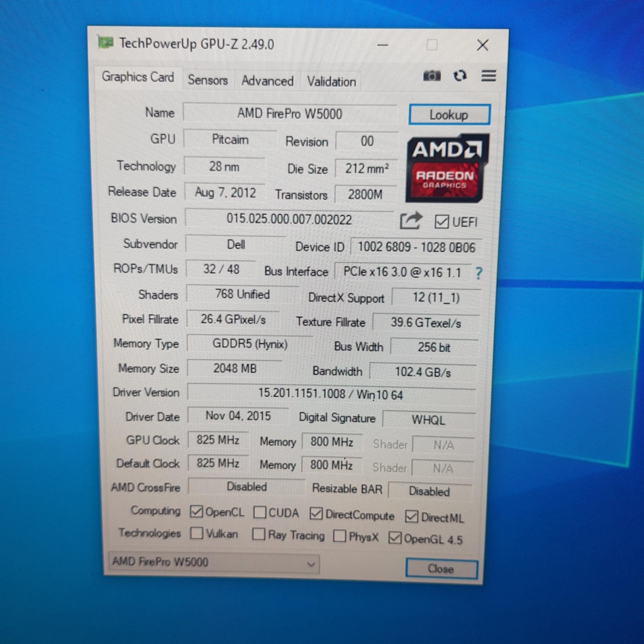The image size is (644, 644).
Task: Click the Default Clock row Memory 800 MHz
Action: pyautogui.click(x=331, y=465)
